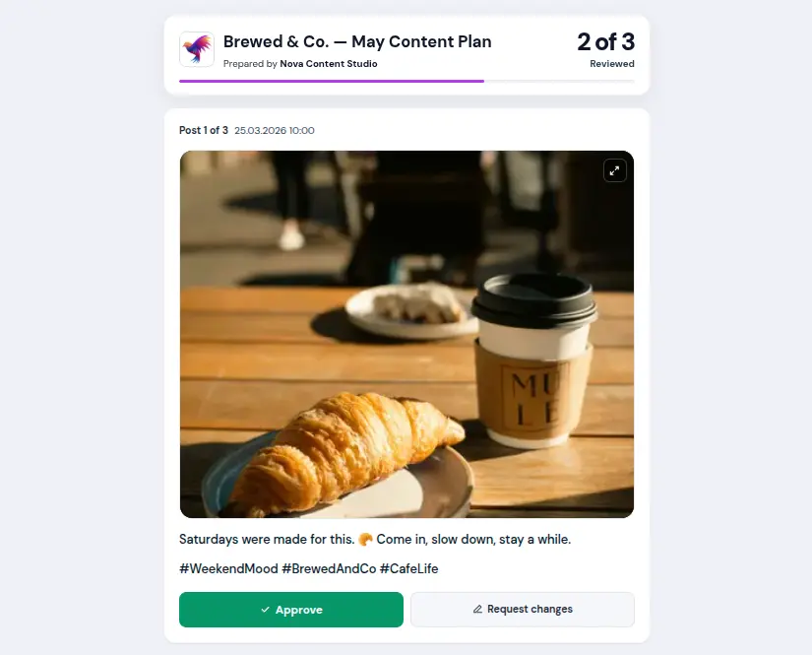812x655 pixels.
Task: Click the #CafeLife hashtag
Action: point(409,568)
